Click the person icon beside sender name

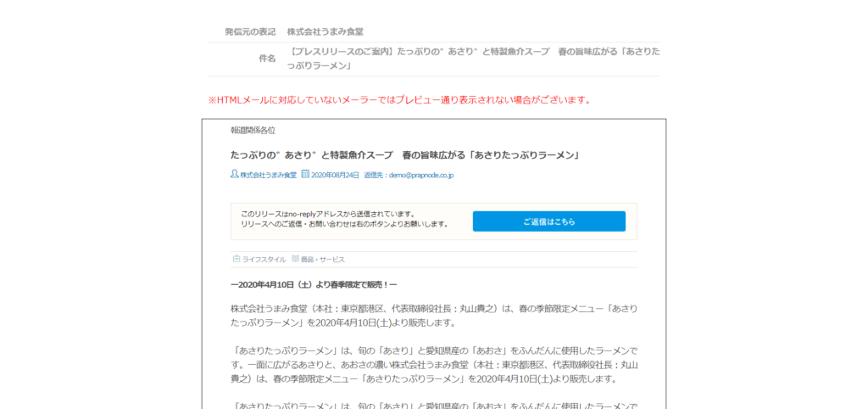click(x=235, y=175)
